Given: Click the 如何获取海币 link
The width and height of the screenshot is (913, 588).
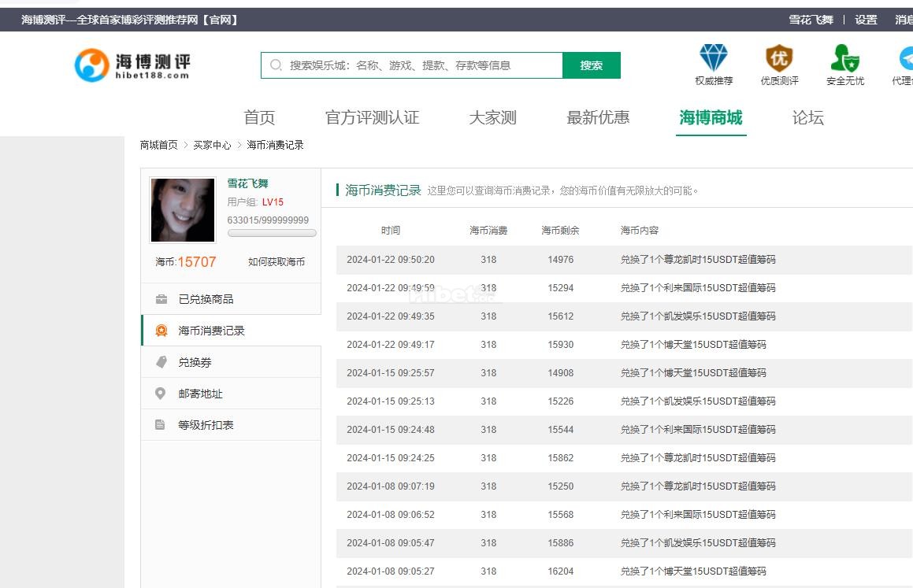Looking at the screenshot, I should pos(276,262).
